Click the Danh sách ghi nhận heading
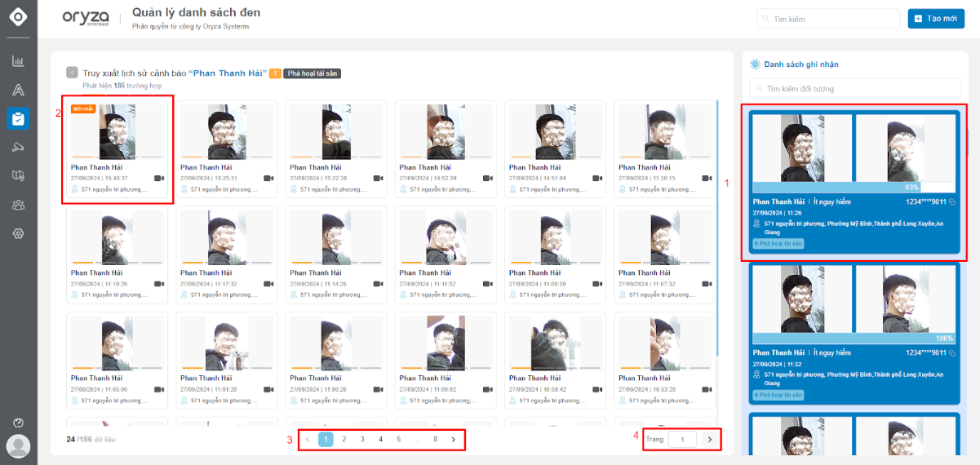The height and width of the screenshot is (465, 980). [x=800, y=64]
